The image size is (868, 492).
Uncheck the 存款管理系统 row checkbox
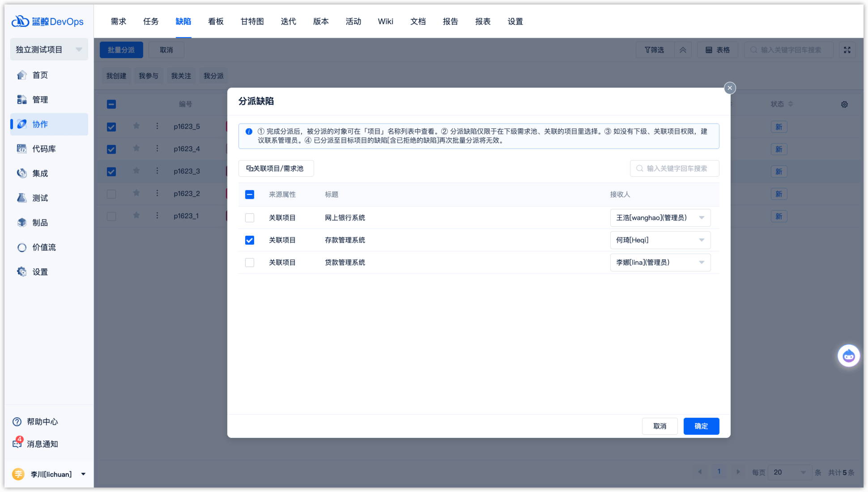click(x=250, y=240)
